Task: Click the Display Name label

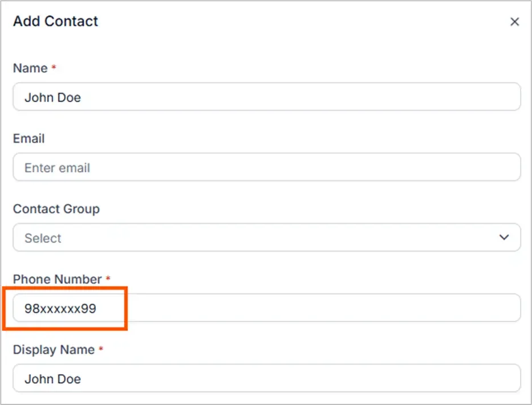Action: (x=55, y=350)
